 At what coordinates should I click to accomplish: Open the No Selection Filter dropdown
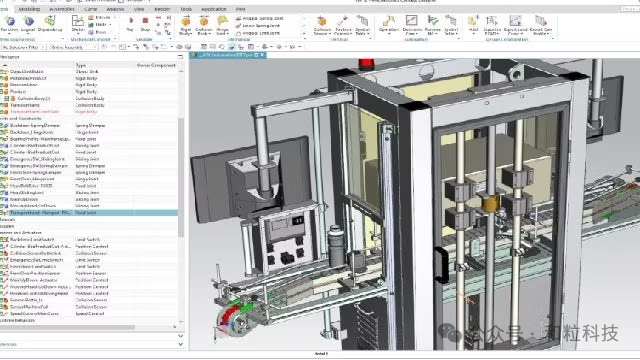coord(22,47)
